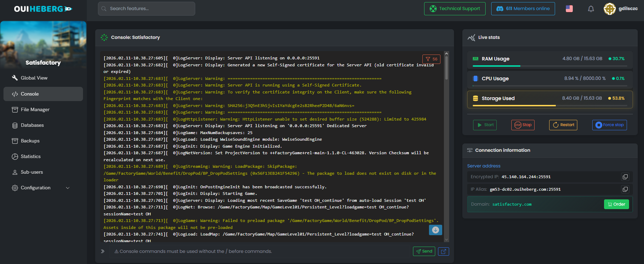
Task: Copy the IP Alias address
Action: click(625, 189)
